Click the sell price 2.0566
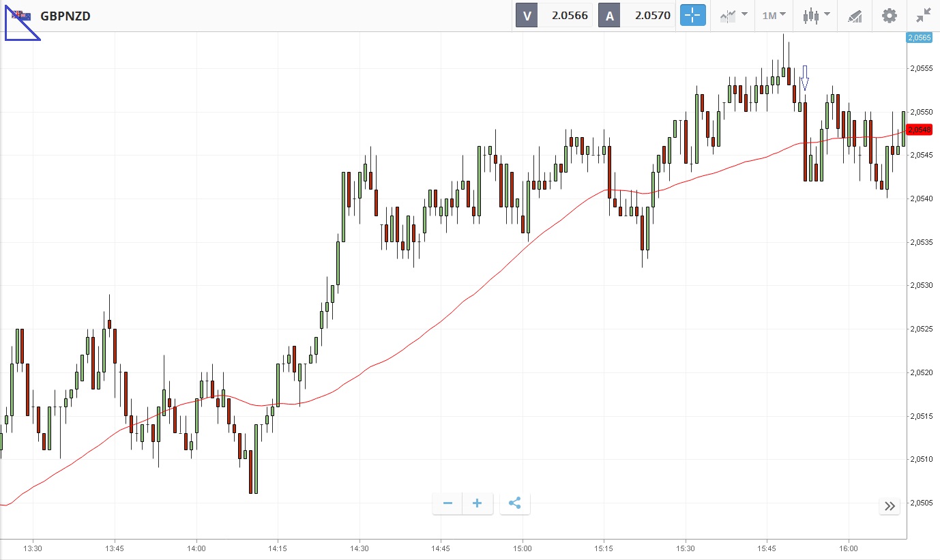 pyautogui.click(x=570, y=15)
